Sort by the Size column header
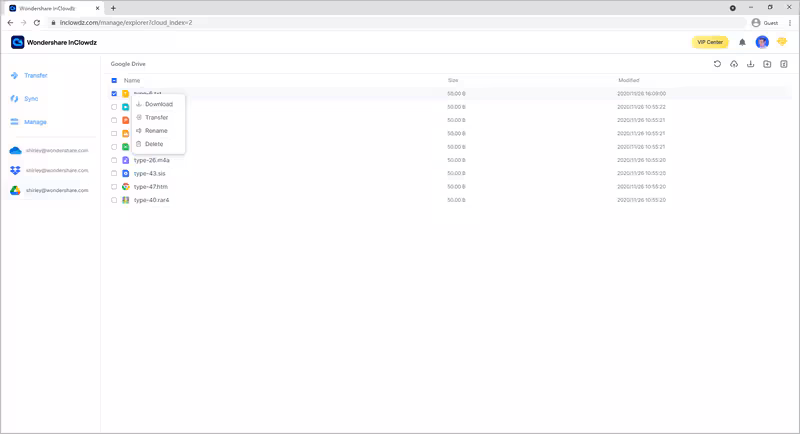This screenshot has height=434, width=800. pyautogui.click(x=453, y=81)
